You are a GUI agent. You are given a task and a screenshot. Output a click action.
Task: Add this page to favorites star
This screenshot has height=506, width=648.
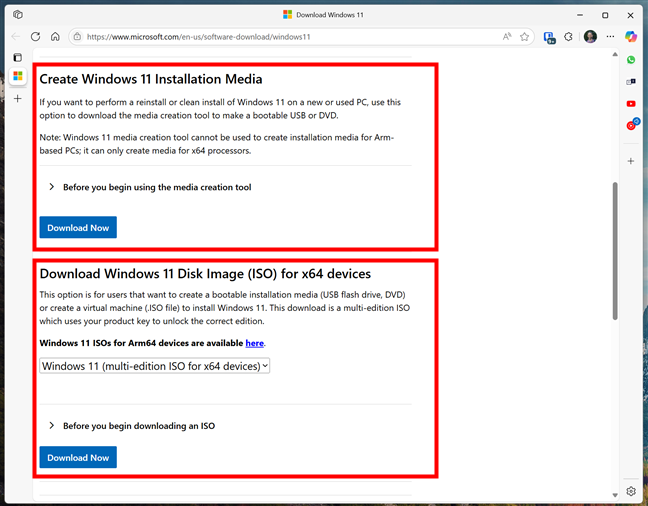524,37
